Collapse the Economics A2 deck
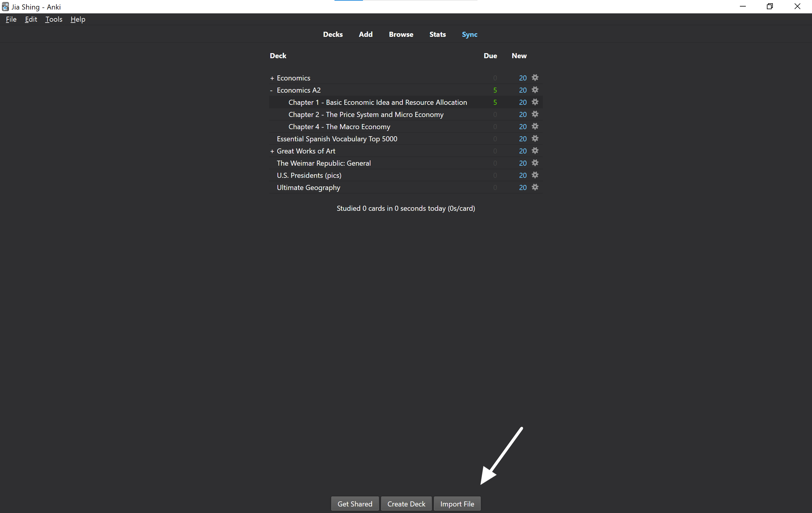The width and height of the screenshot is (812, 513). (271, 90)
